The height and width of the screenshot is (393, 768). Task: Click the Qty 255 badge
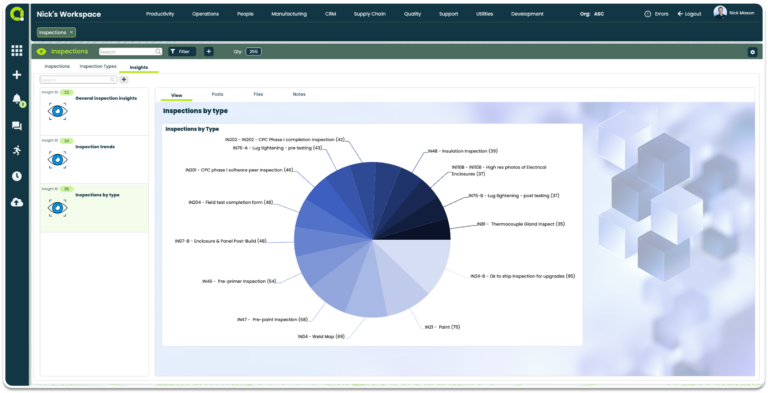253,51
